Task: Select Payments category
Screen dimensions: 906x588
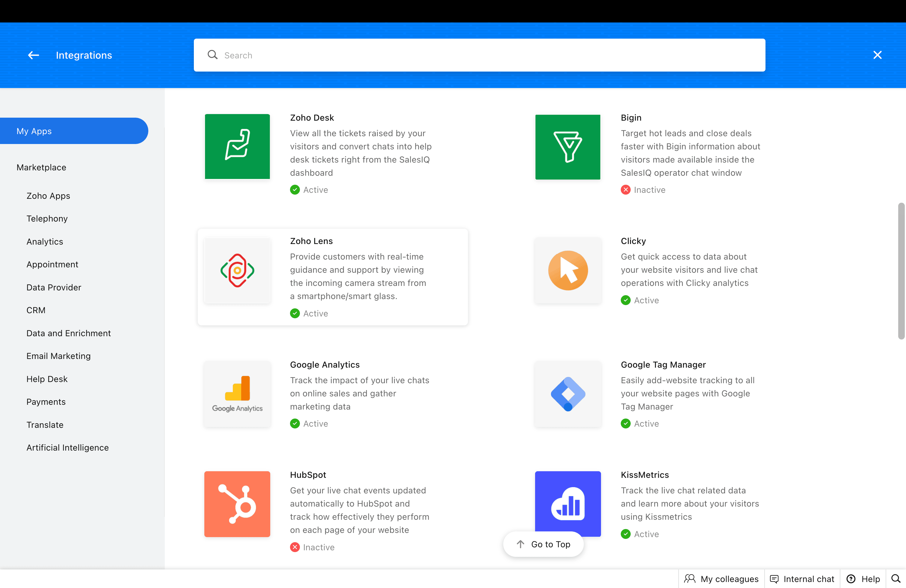Action: (46, 402)
